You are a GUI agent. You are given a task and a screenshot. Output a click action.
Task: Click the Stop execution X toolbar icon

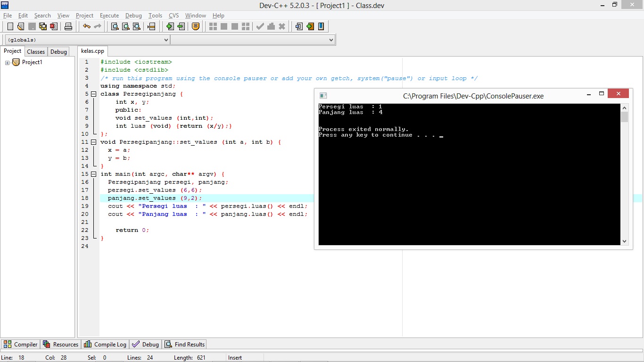[x=282, y=26]
